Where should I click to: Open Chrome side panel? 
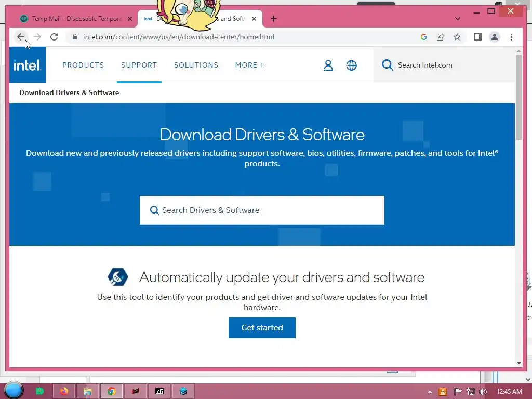coord(478,37)
